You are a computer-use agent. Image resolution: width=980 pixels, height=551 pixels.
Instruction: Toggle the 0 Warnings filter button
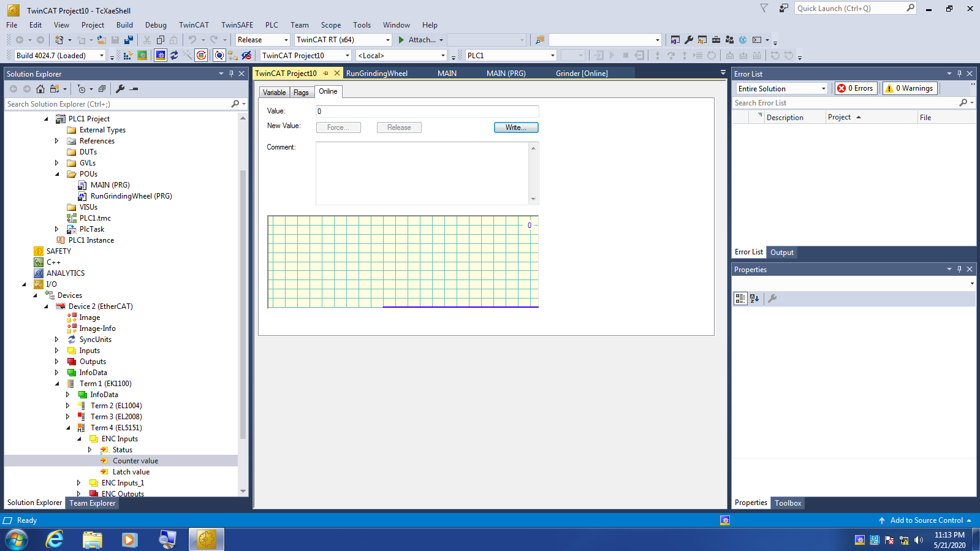tap(910, 88)
